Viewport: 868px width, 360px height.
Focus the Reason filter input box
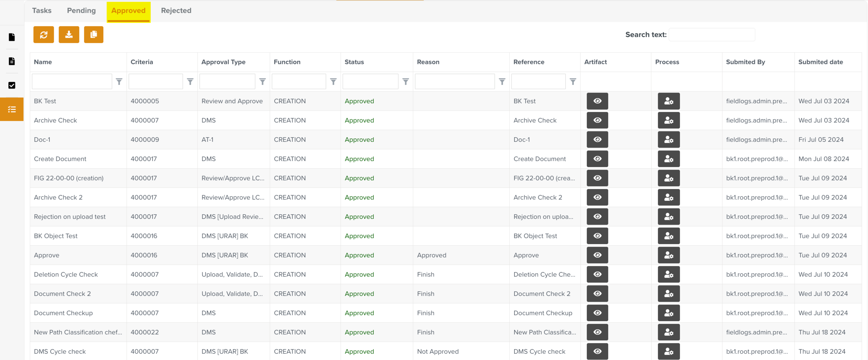pos(454,82)
